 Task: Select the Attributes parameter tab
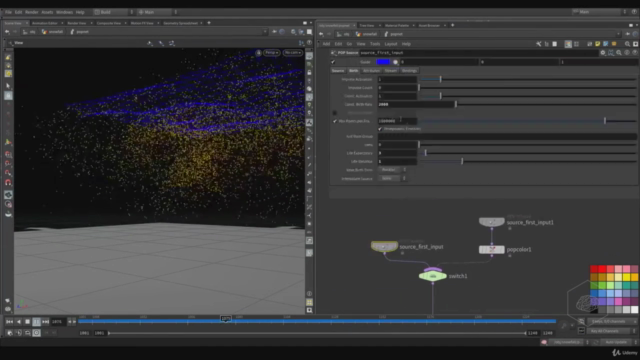[x=371, y=71]
